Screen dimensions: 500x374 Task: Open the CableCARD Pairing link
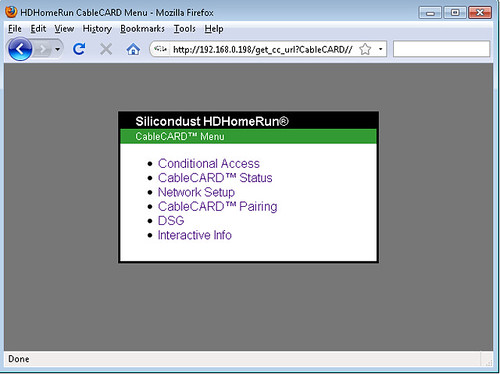click(x=217, y=206)
